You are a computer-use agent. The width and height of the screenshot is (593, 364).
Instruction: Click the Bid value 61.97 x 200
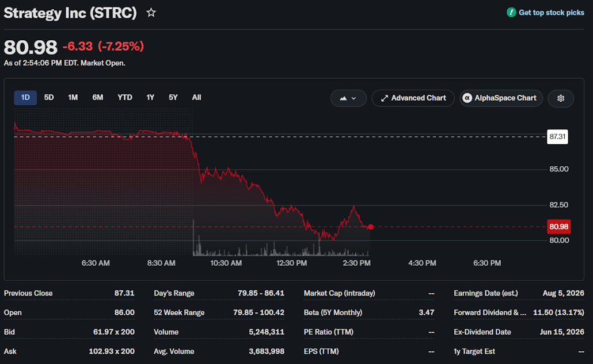click(x=114, y=332)
